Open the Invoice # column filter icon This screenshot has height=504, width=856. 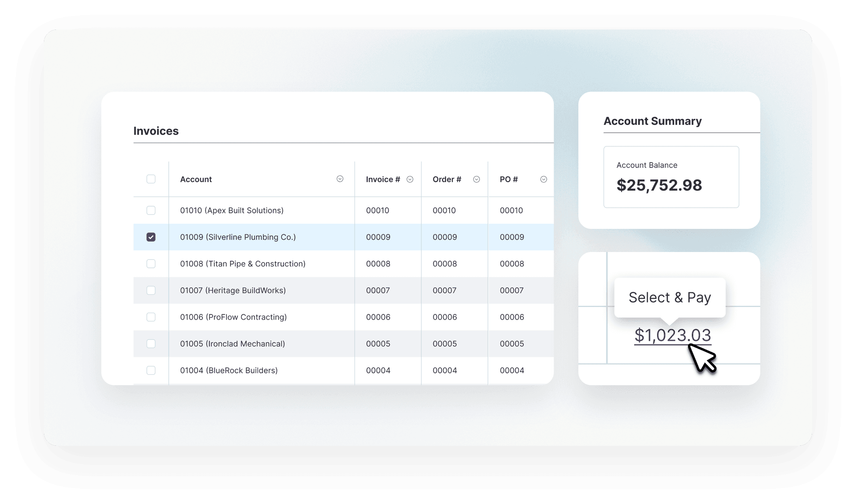(410, 179)
